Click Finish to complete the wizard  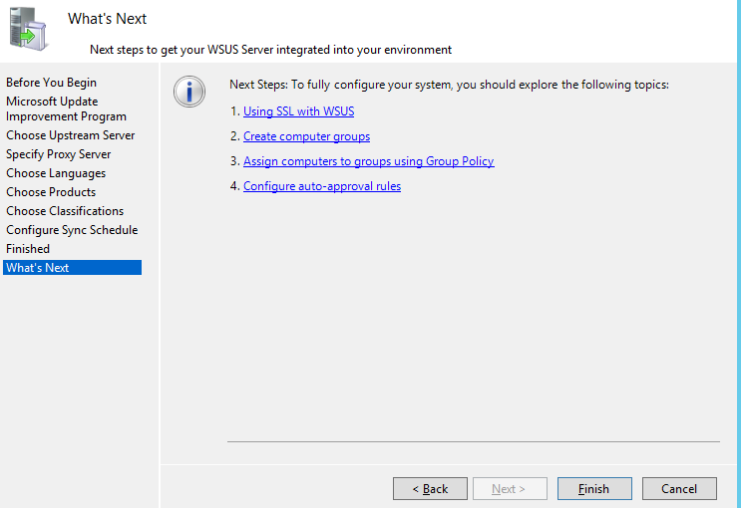(594, 489)
